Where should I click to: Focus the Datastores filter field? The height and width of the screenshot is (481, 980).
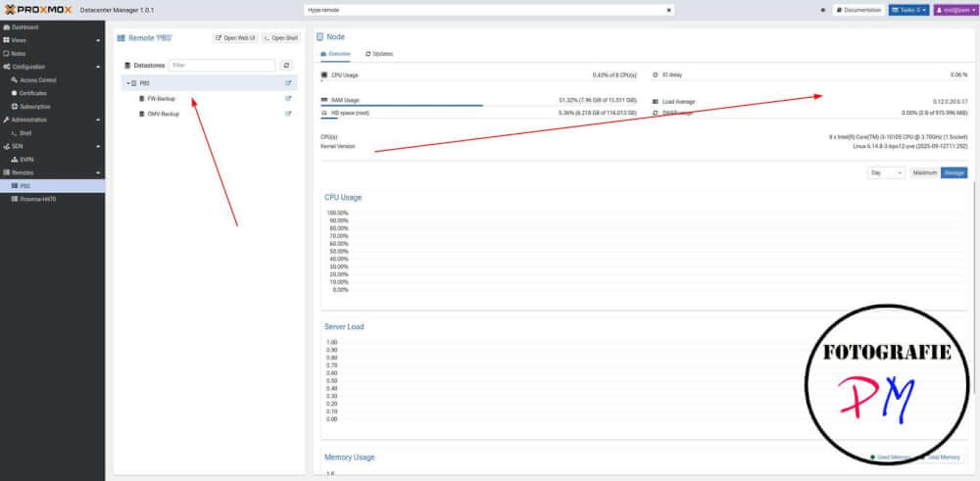pyautogui.click(x=221, y=65)
